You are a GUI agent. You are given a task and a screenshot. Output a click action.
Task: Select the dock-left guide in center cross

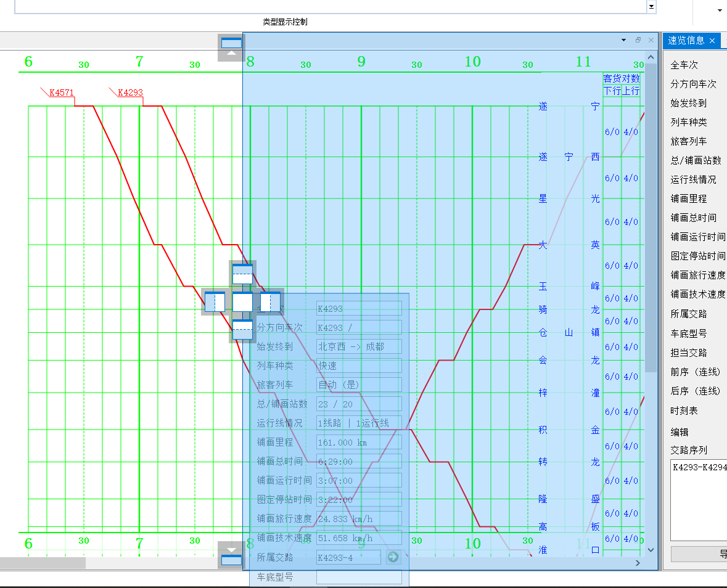pyautogui.click(x=215, y=302)
